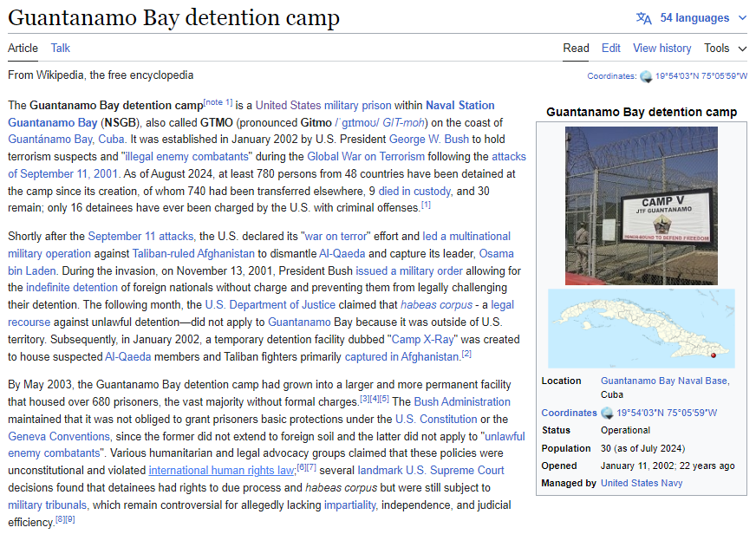Open U.S. Department of Justice link
756x534 pixels.
coord(270,305)
